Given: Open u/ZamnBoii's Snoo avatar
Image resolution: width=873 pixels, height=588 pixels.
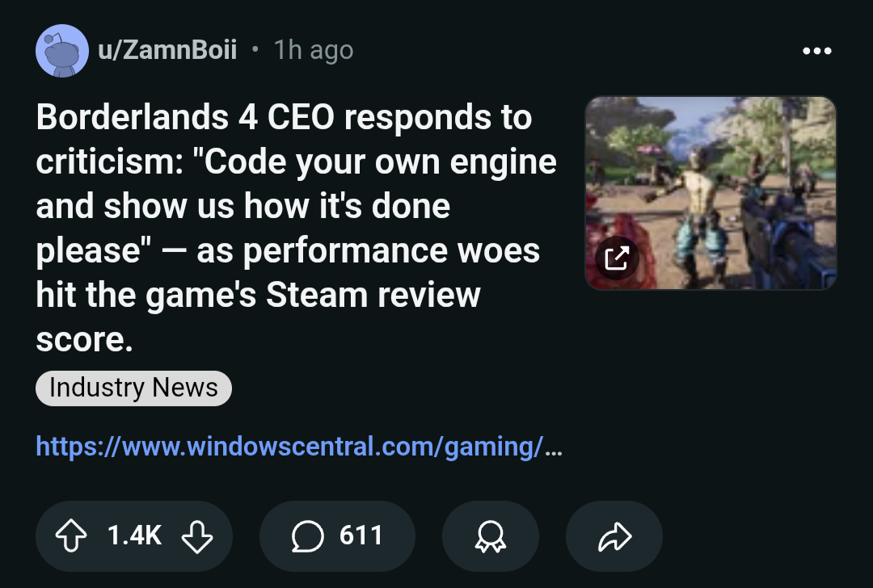Looking at the screenshot, I should pos(62,51).
